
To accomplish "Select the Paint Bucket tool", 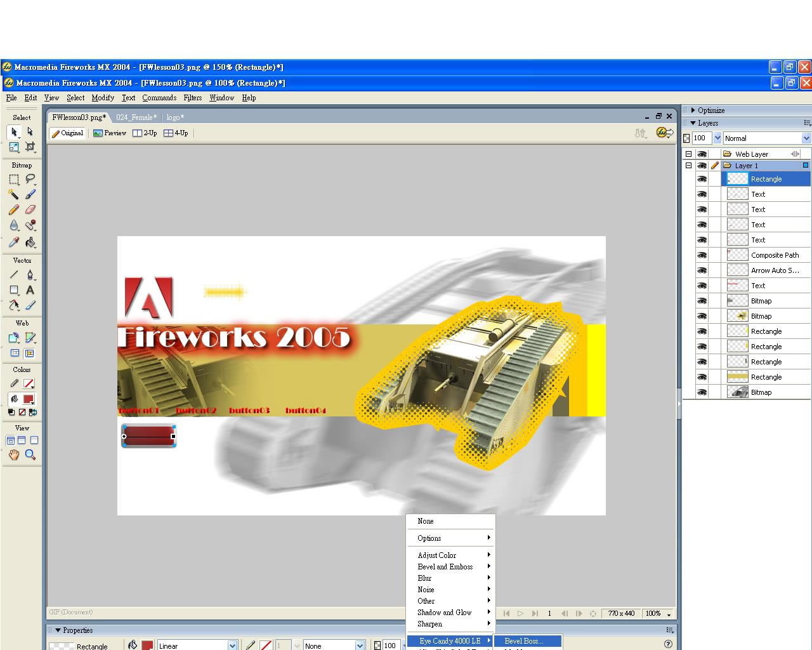I will tap(30, 242).
